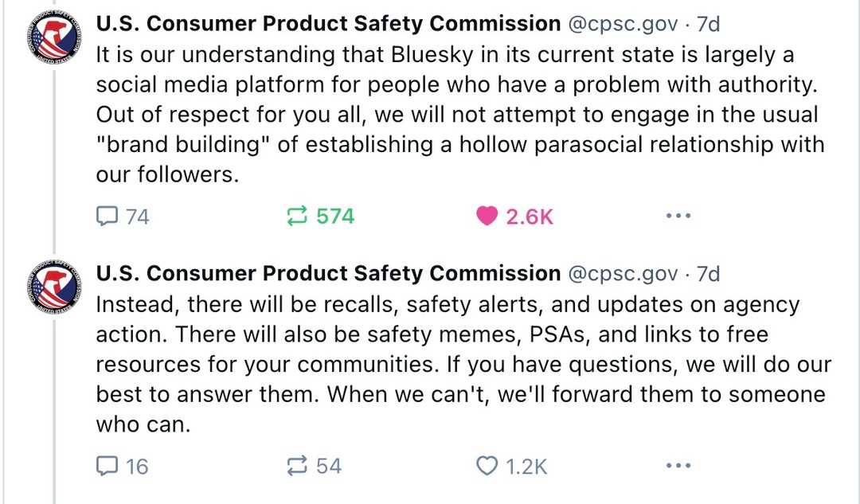Click the @cpsc.gov handle on the second post

pyautogui.click(x=623, y=274)
